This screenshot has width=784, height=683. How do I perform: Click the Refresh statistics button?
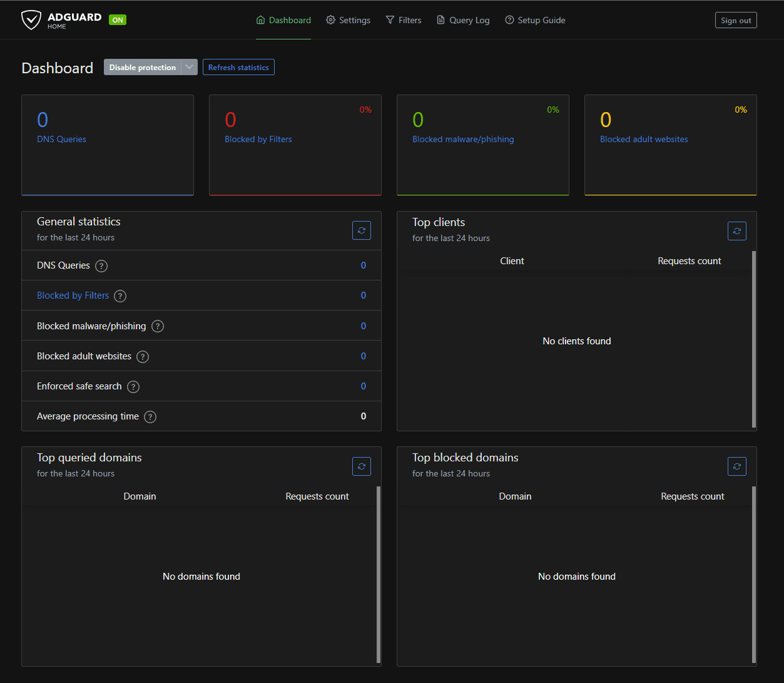click(x=238, y=68)
